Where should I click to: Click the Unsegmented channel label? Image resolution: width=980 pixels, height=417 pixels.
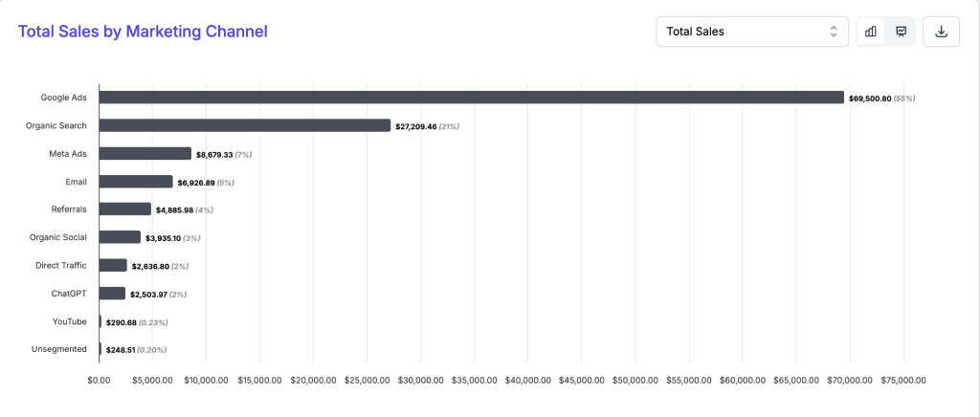click(61, 349)
